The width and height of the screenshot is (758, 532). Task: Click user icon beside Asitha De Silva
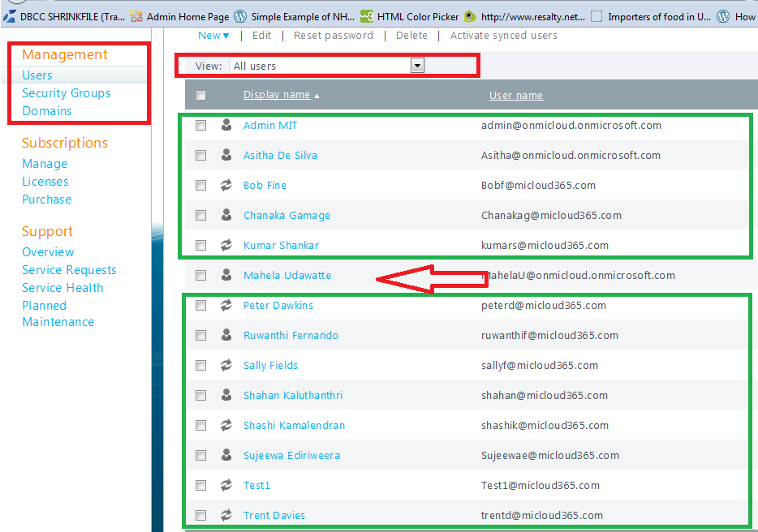click(x=226, y=155)
